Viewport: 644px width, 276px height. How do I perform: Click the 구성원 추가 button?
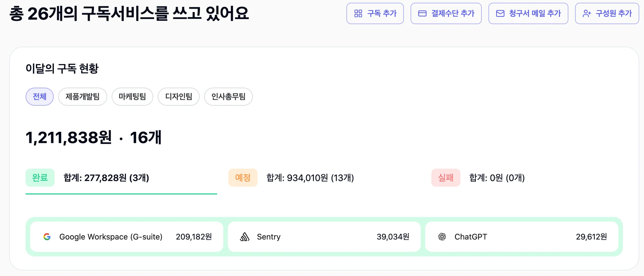[607, 13]
